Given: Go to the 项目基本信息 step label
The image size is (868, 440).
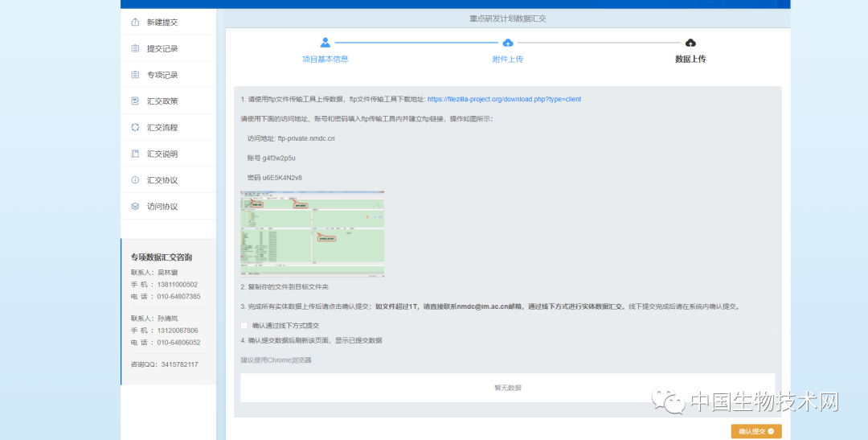Looking at the screenshot, I should tap(325, 59).
